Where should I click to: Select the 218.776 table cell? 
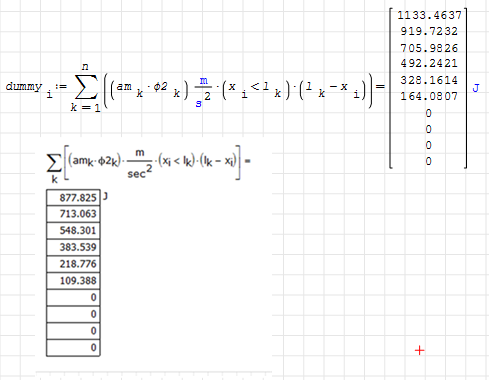[x=73, y=264]
